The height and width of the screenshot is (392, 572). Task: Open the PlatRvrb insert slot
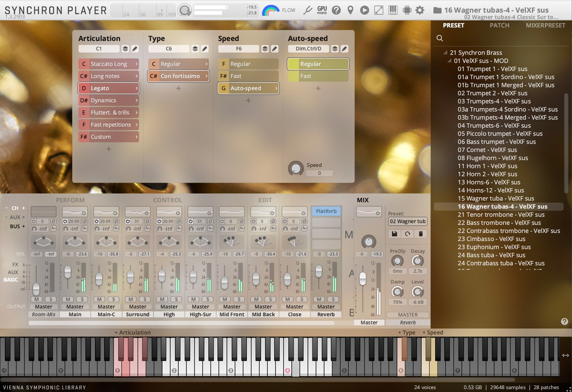[326, 212]
